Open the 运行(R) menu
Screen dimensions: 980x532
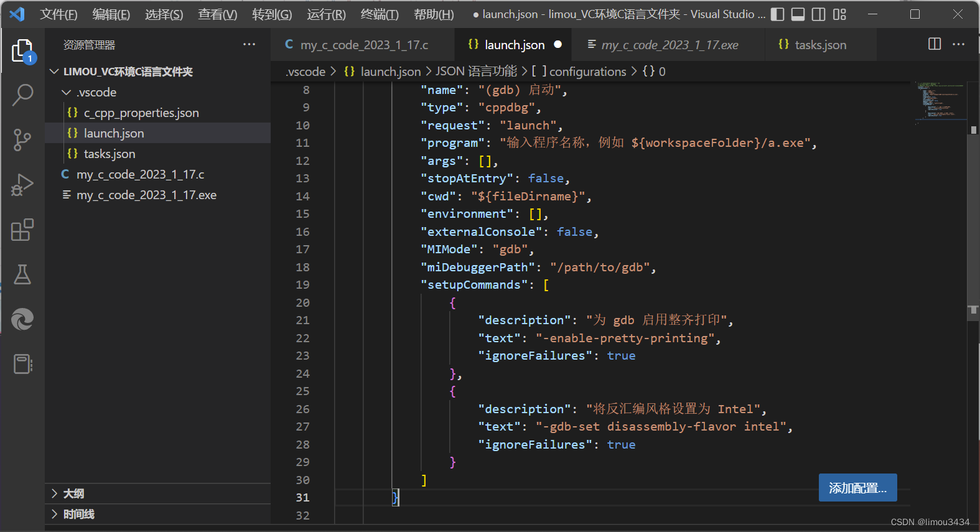click(326, 14)
